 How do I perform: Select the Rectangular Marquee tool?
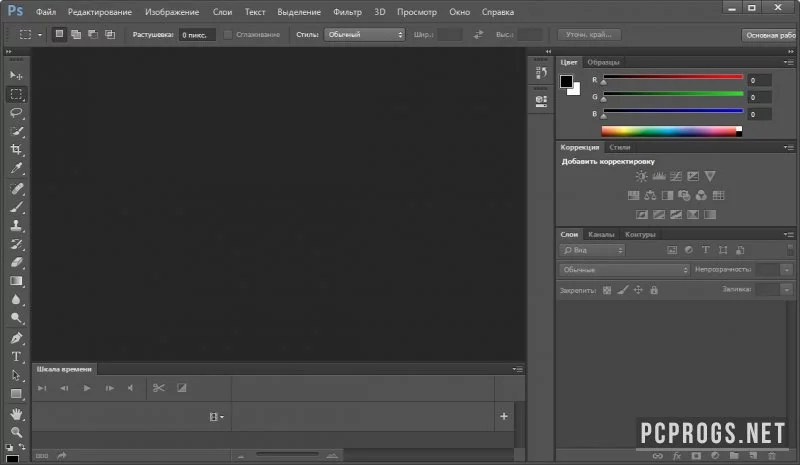tap(16, 94)
